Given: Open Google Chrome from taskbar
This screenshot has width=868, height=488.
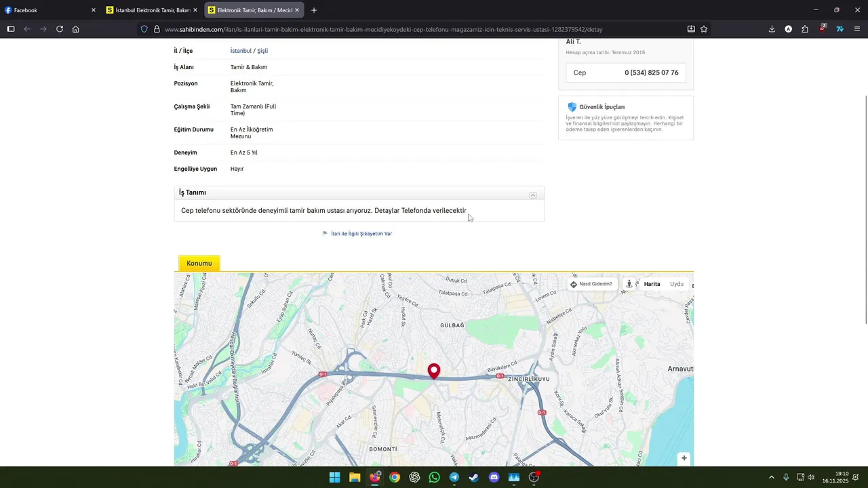Looking at the screenshot, I should click(395, 477).
